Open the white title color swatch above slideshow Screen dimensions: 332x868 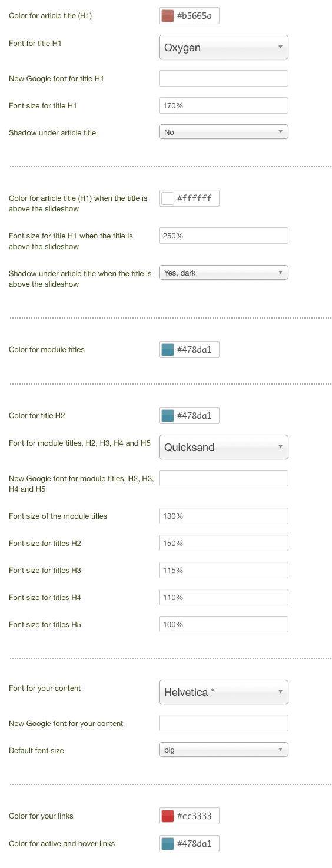coord(168,198)
